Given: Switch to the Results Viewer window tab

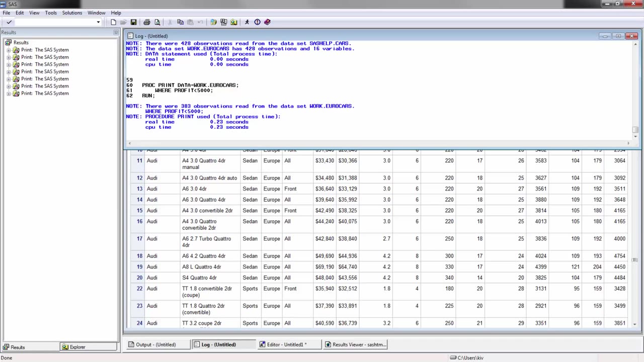Looking at the screenshot, I should click(355, 344).
